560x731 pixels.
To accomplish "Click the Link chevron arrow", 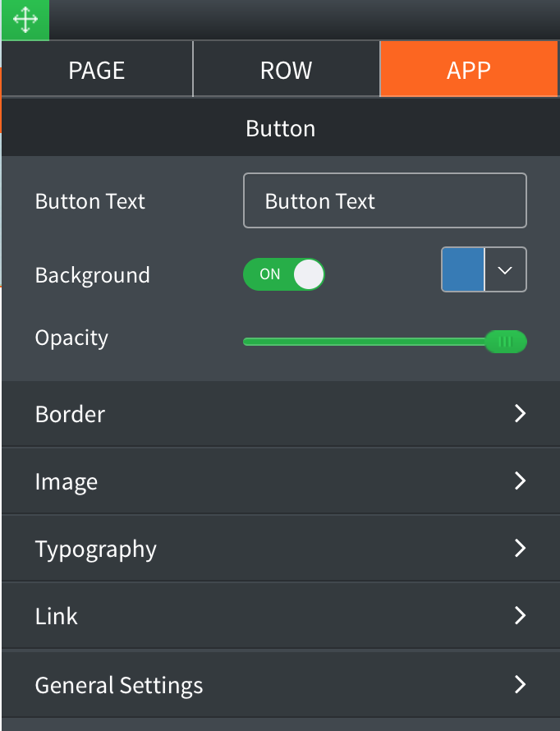I will [x=519, y=616].
